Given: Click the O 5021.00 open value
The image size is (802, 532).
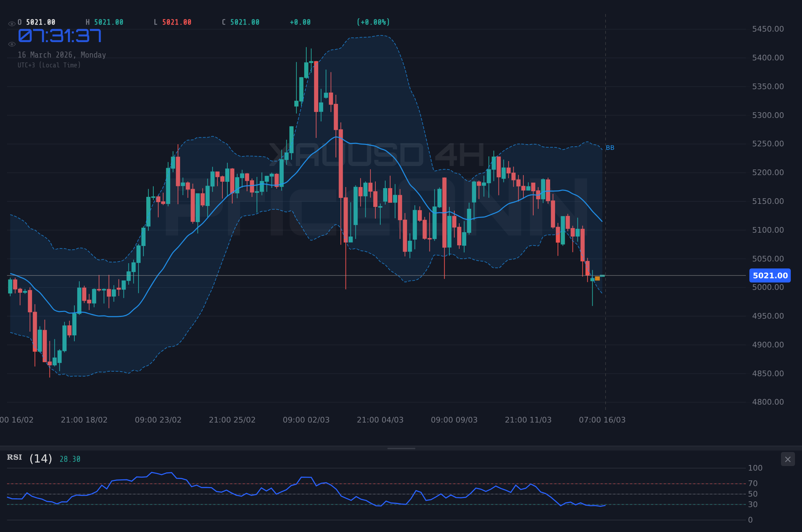Looking at the screenshot, I should 36,22.
